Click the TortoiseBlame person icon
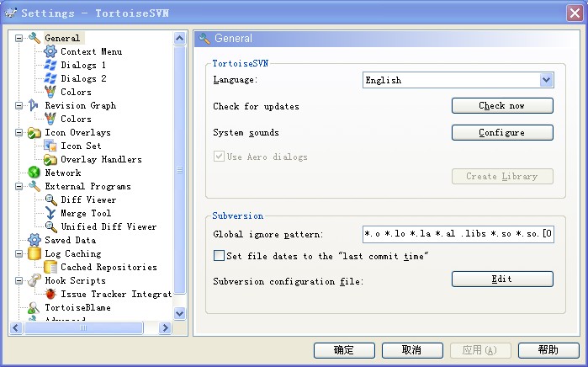 (34, 307)
